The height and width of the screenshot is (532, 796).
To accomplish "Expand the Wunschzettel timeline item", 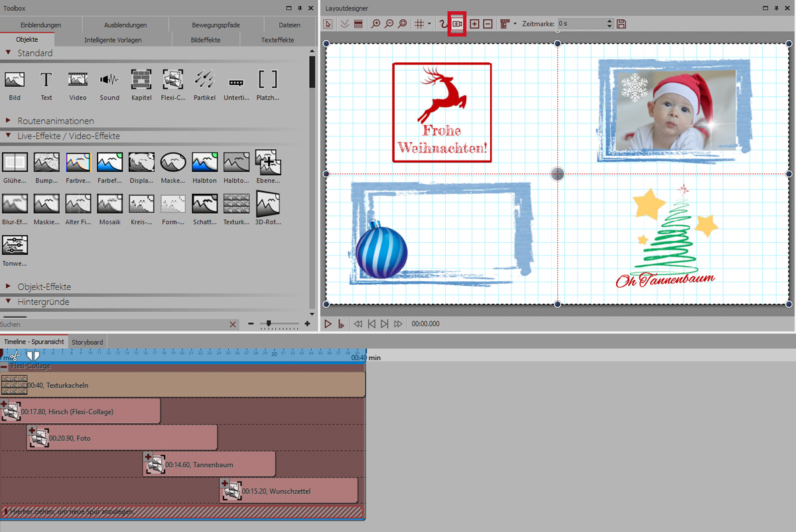I will (x=225, y=484).
